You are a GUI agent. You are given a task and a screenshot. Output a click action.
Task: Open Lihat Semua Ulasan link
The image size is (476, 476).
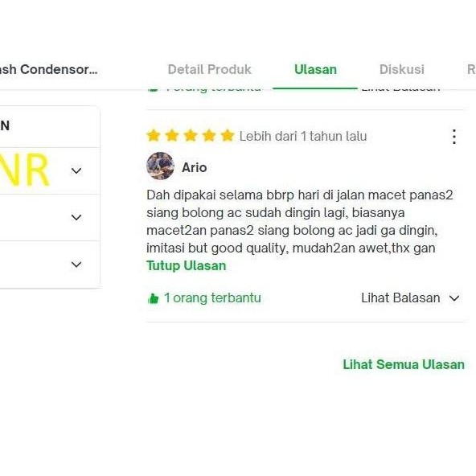click(x=404, y=364)
